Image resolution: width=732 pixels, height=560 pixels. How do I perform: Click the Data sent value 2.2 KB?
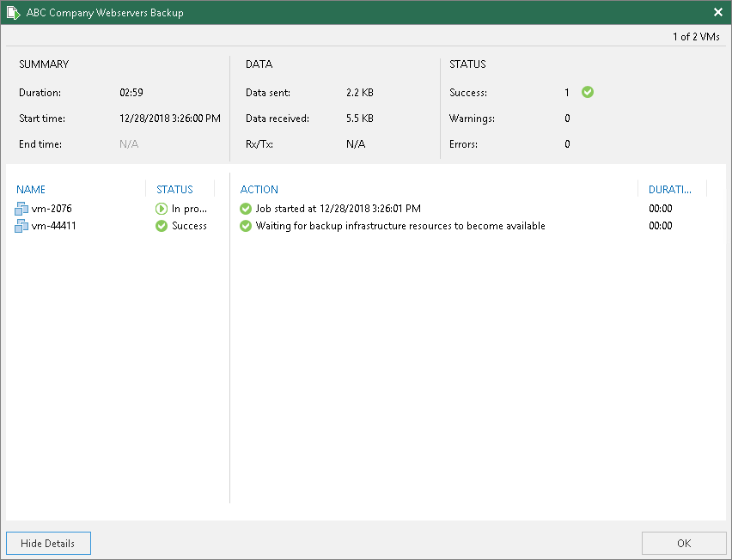(360, 93)
